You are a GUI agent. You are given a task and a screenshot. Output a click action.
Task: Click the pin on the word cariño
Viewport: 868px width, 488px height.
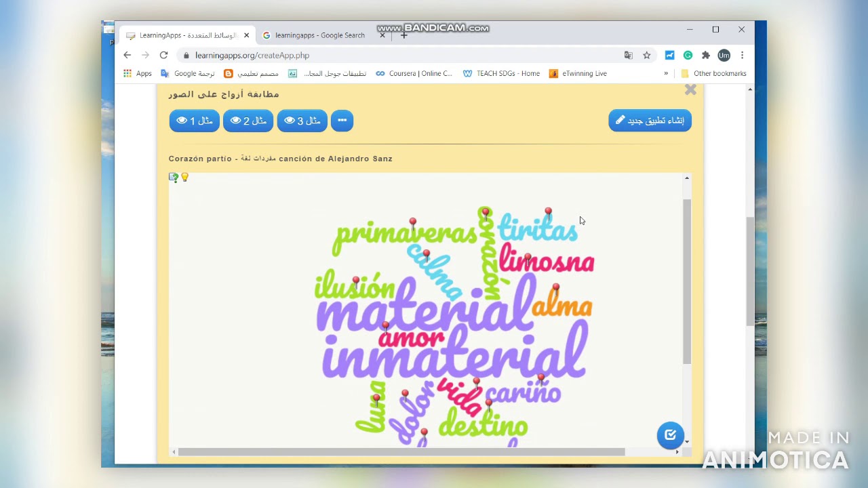pyautogui.click(x=540, y=379)
